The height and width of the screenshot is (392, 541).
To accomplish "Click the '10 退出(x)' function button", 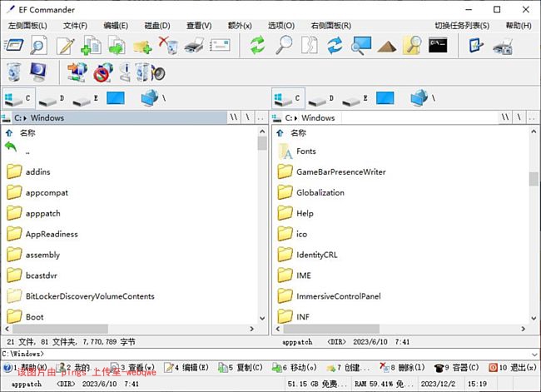I will (513, 368).
